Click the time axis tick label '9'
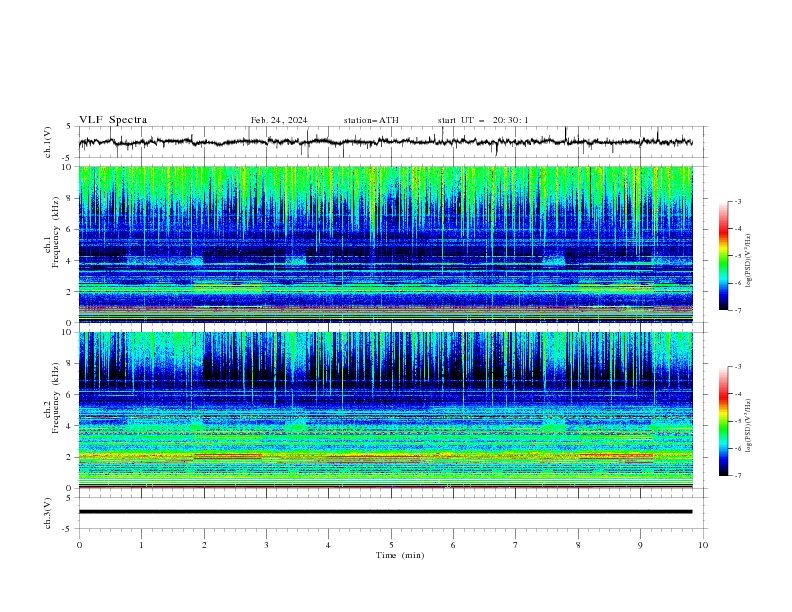 640,545
